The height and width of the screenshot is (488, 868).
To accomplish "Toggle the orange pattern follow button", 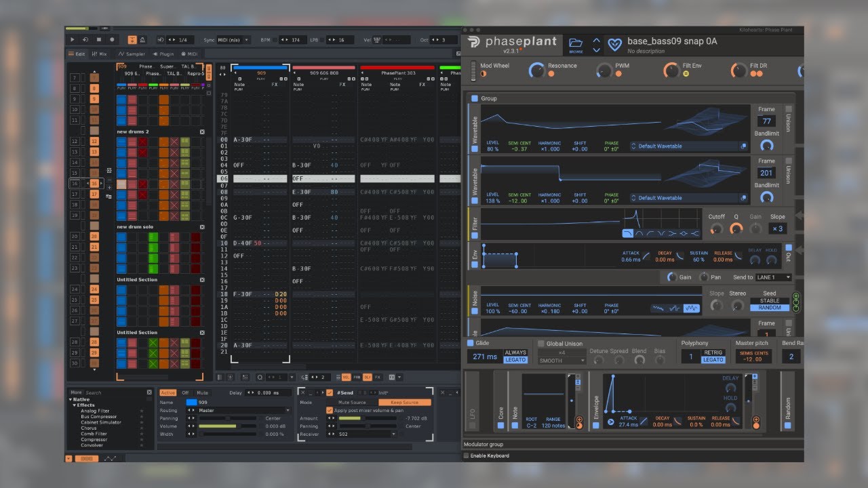I will click(132, 40).
